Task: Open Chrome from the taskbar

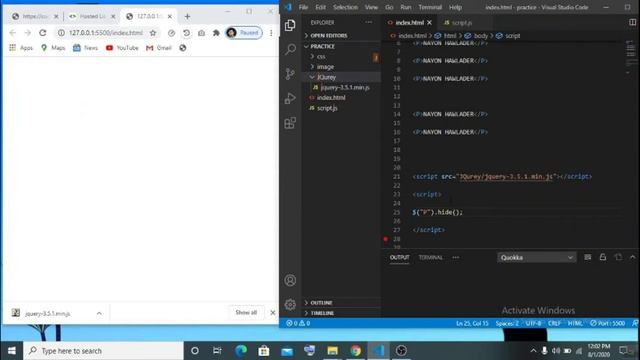Action: [356, 351]
